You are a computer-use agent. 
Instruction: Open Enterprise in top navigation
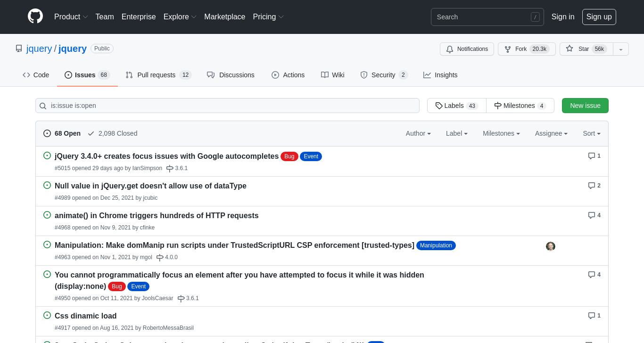click(x=139, y=17)
